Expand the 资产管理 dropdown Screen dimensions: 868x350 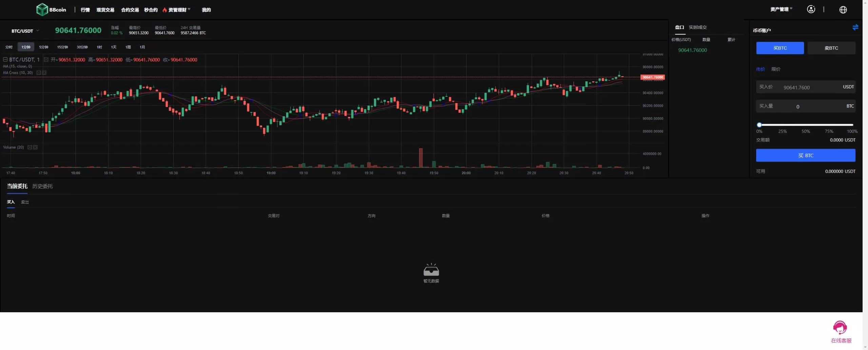[781, 9]
